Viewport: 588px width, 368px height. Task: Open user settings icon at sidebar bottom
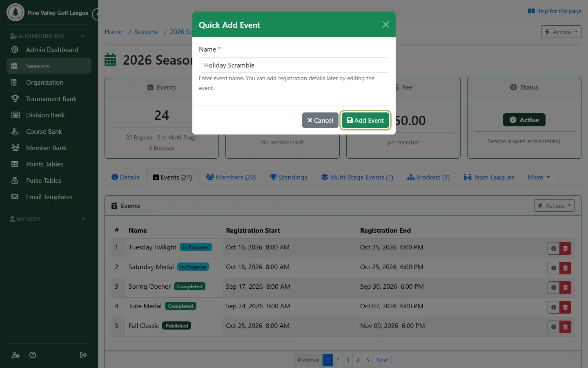(x=16, y=355)
